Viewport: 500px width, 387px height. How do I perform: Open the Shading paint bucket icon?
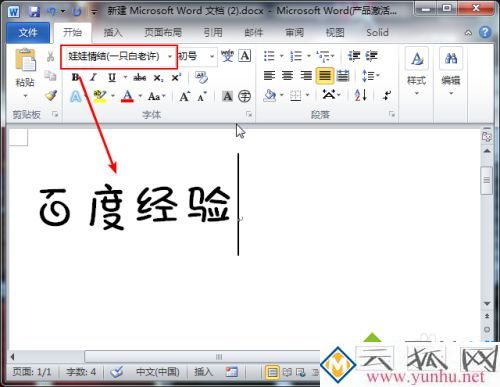point(270,96)
